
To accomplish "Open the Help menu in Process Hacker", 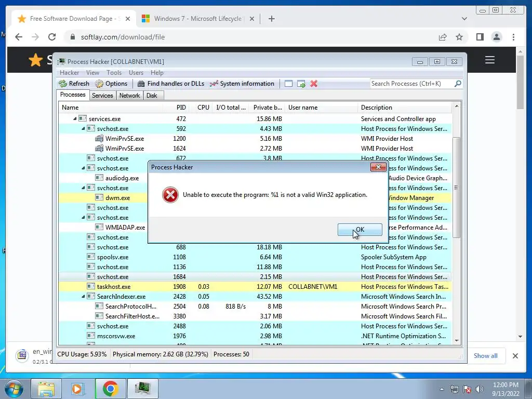I will (157, 73).
